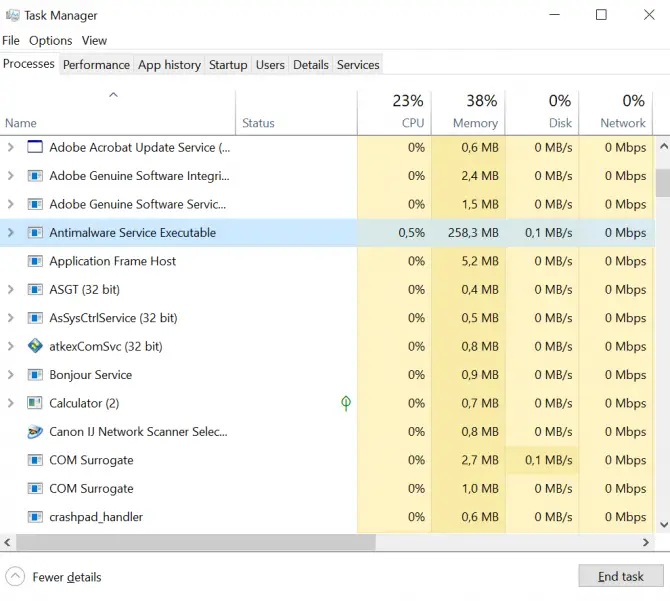Expand the atkexComSvc (32 bit) row
The height and width of the screenshot is (601, 670).
[11, 346]
